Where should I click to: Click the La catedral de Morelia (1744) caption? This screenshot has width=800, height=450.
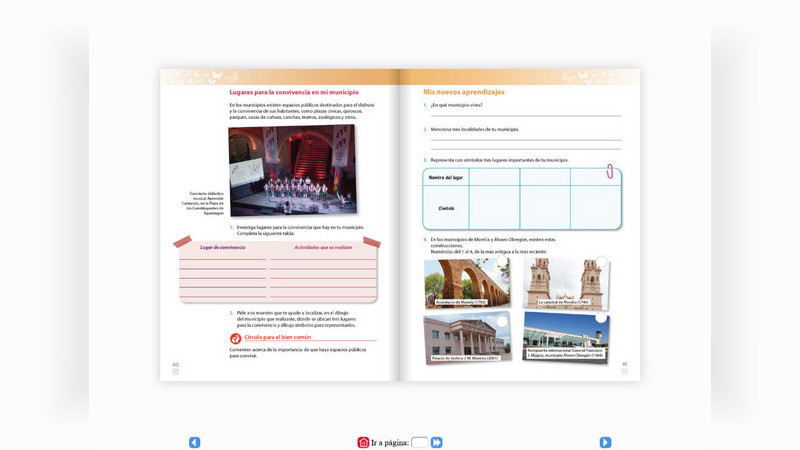coord(563,302)
